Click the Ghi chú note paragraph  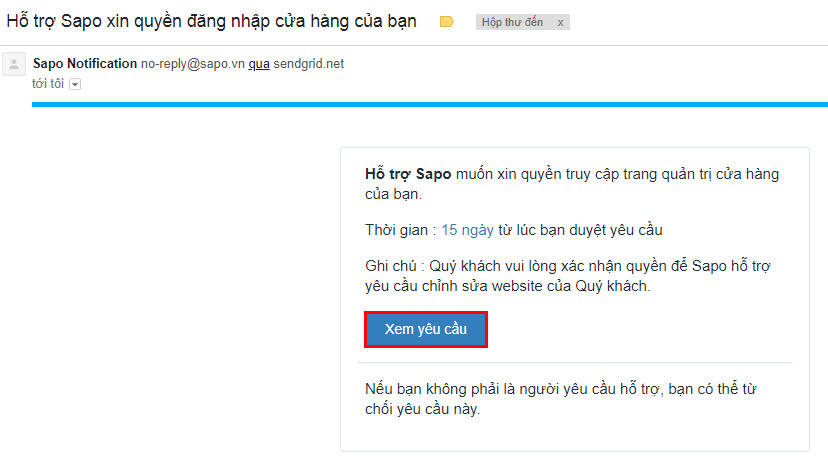568,276
